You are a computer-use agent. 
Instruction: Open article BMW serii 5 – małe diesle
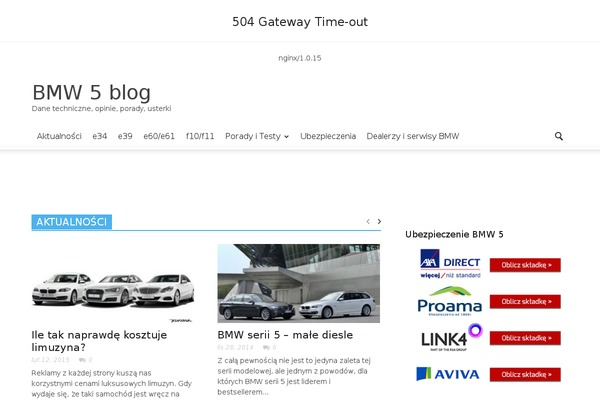285,335
